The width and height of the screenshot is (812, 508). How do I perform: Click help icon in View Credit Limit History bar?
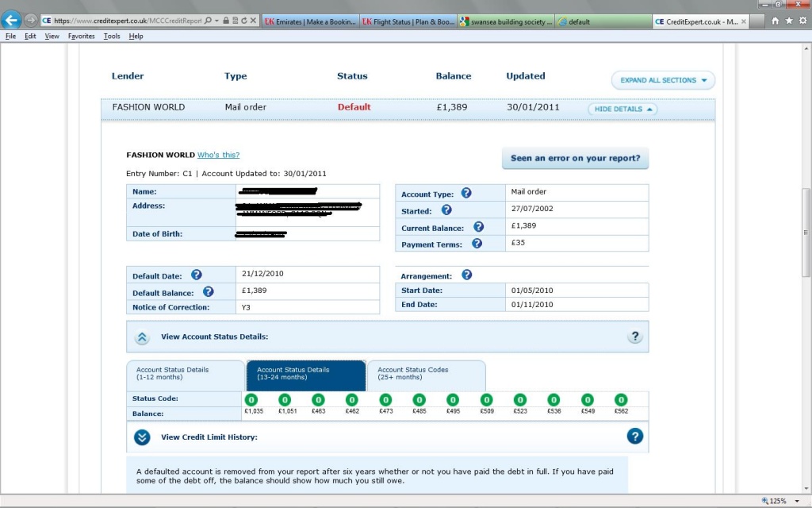(634, 436)
